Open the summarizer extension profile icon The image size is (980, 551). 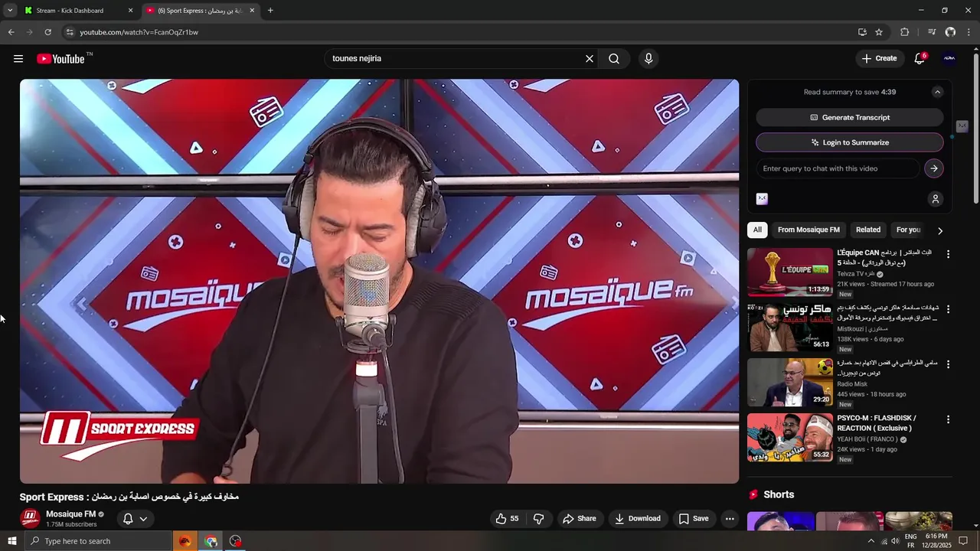935,199
